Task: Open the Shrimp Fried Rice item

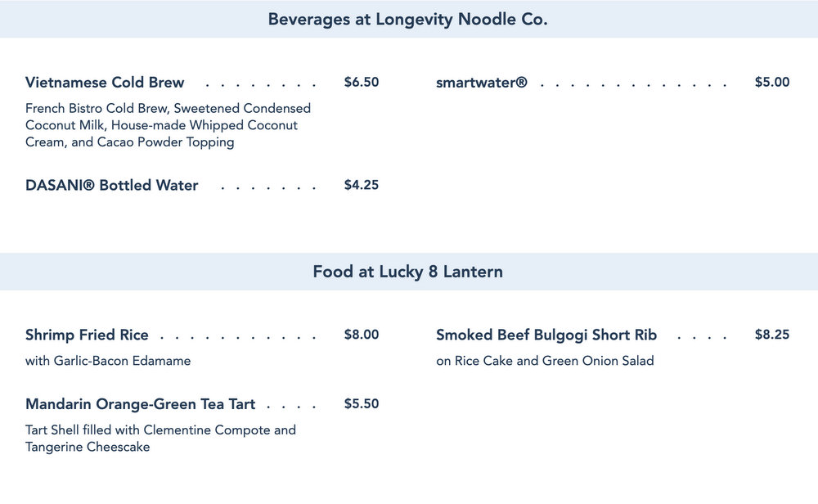Action: [88, 335]
